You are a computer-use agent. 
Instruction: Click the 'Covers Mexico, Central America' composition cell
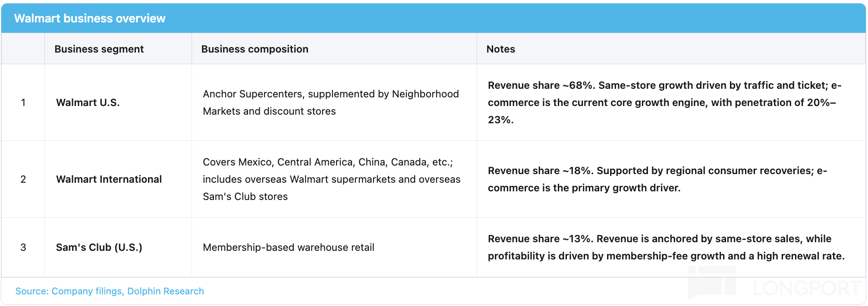pos(334,179)
